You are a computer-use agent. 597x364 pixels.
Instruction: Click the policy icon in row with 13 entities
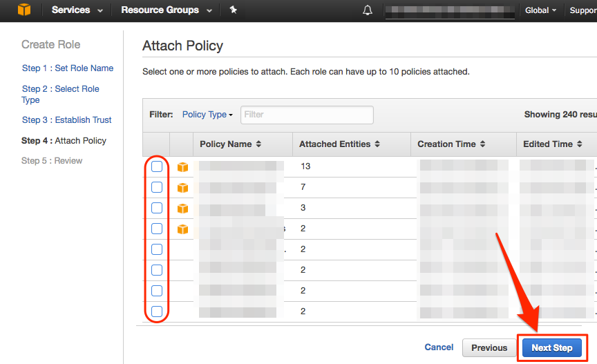click(x=182, y=167)
